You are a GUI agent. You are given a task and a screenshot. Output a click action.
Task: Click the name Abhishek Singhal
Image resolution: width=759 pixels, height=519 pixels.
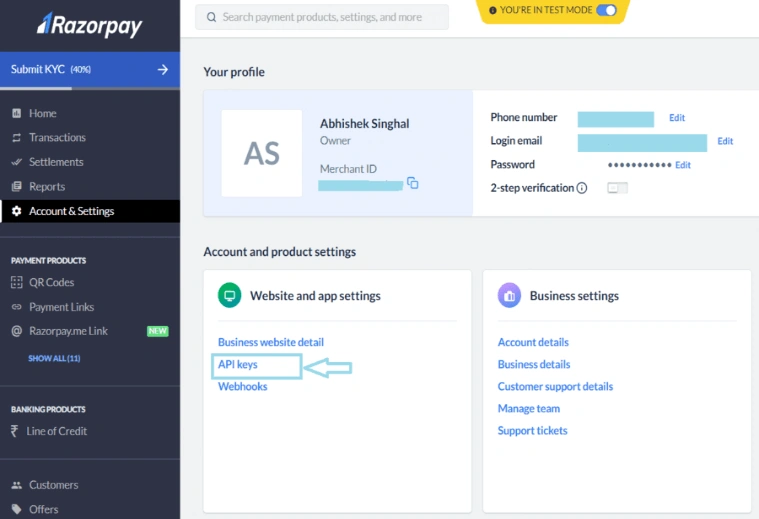pyautogui.click(x=364, y=124)
